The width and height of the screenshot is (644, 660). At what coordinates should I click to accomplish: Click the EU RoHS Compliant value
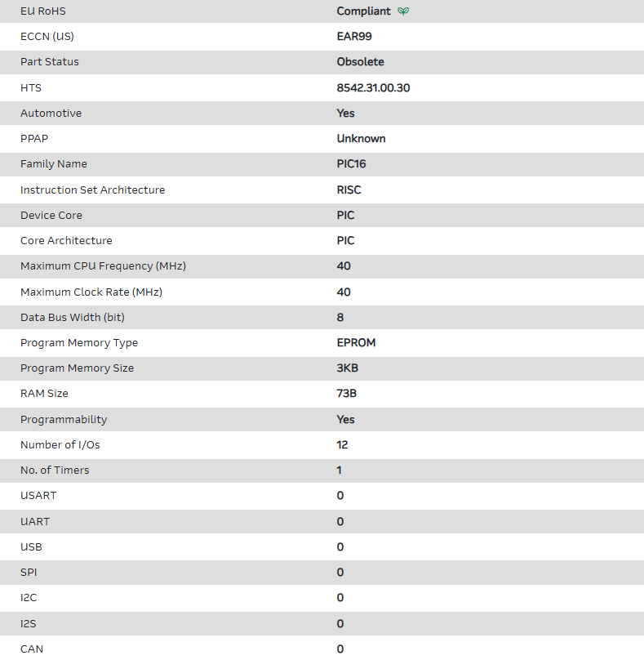coord(363,11)
